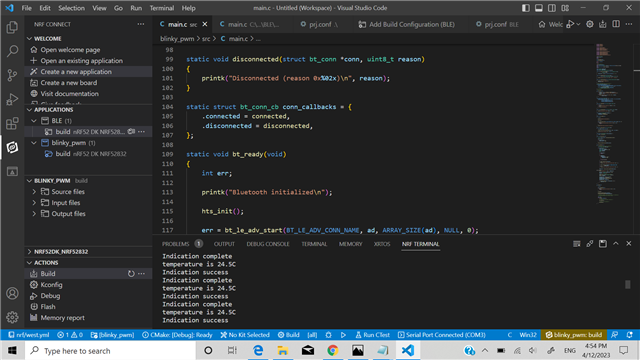The width and height of the screenshot is (640, 360).
Task: Switch to the DEBUG CONSOLE tab
Action: point(268,244)
